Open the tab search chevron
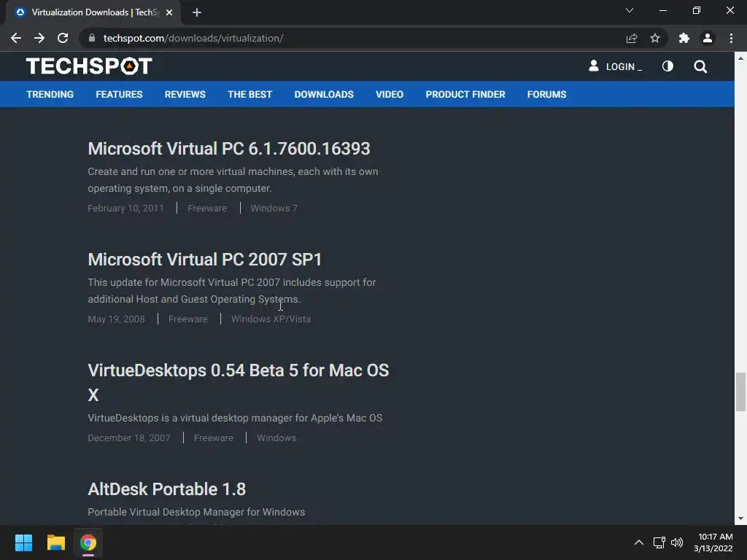Screen dimensions: 747x560 [630, 10]
